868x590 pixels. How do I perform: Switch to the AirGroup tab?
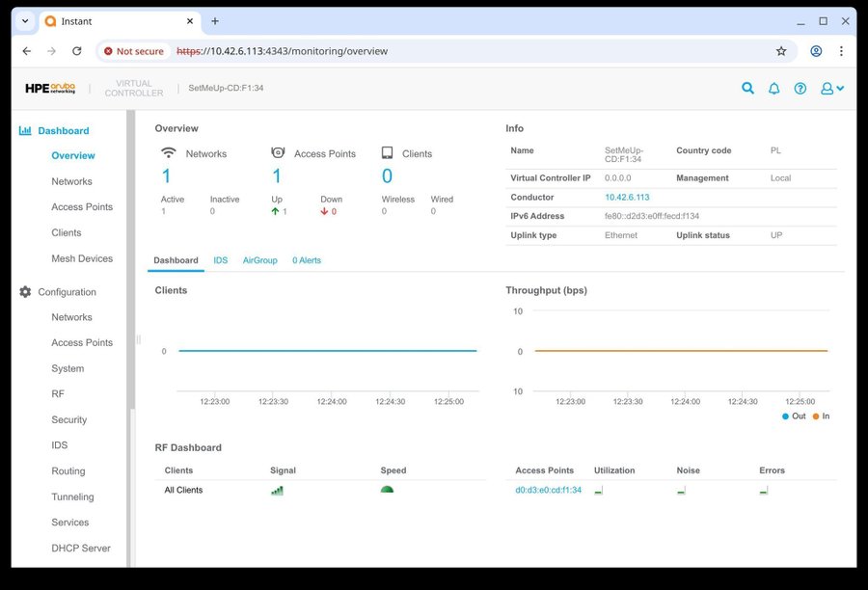coord(259,260)
